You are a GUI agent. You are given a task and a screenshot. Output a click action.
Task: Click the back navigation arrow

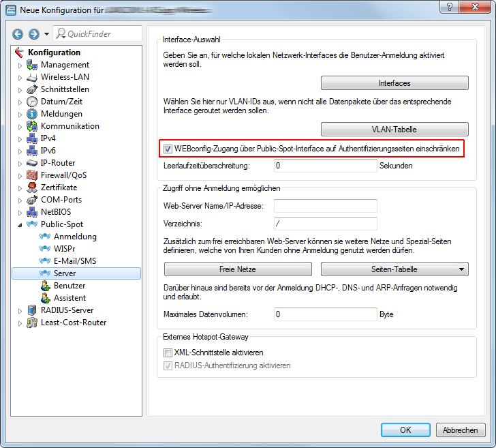point(18,34)
